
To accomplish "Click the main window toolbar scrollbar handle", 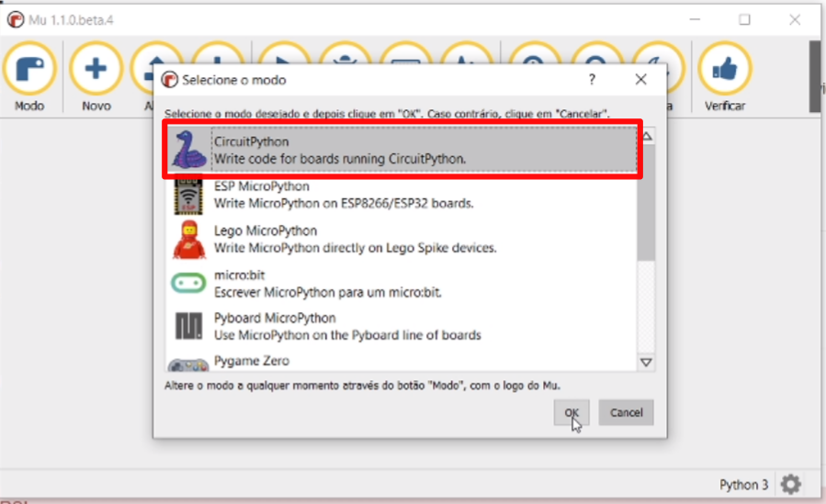I will [x=815, y=77].
